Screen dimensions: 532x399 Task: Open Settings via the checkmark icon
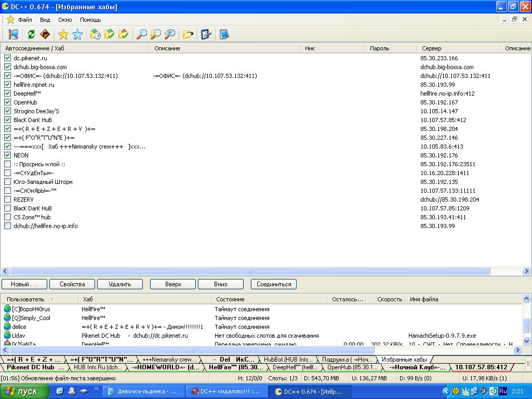point(206,34)
